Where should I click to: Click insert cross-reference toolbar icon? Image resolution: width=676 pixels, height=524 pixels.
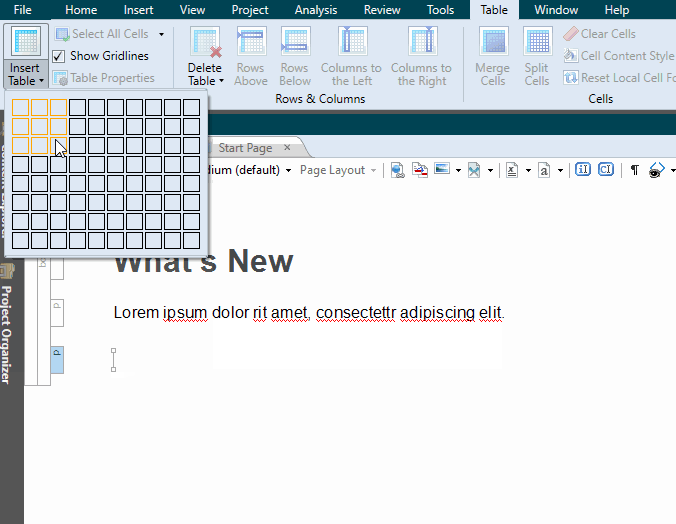tap(419, 170)
